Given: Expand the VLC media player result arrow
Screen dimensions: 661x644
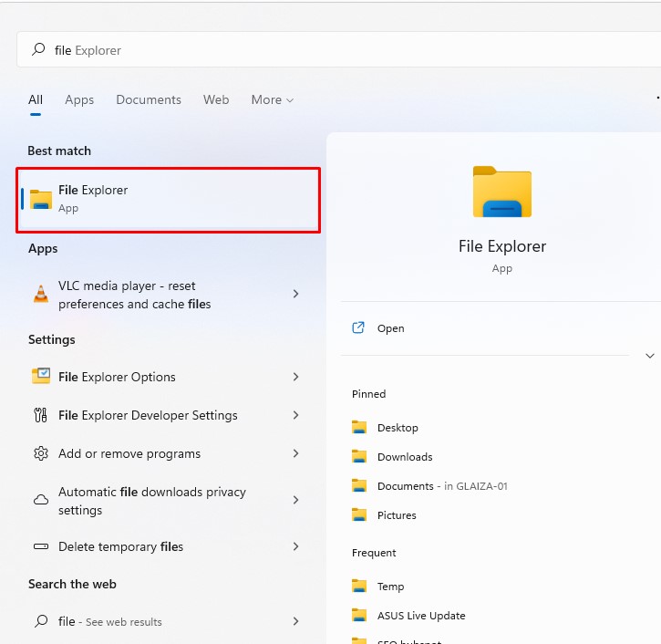Looking at the screenshot, I should pos(295,294).
